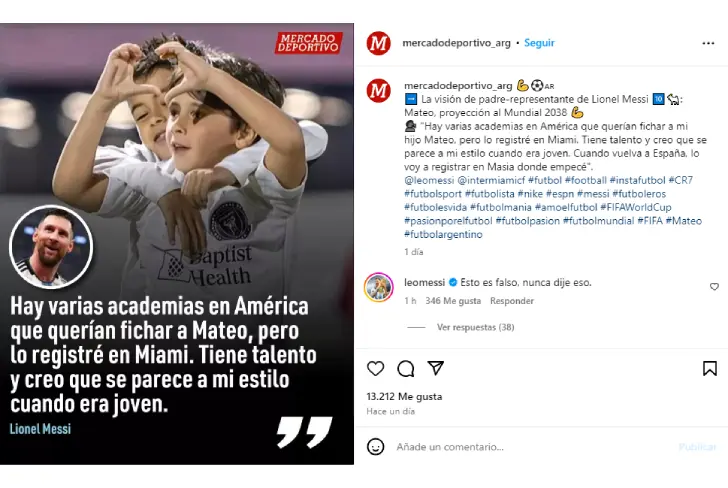728x488 pixels.
Task: Open the post image with Messi quote
Action: tap(177, 244)
